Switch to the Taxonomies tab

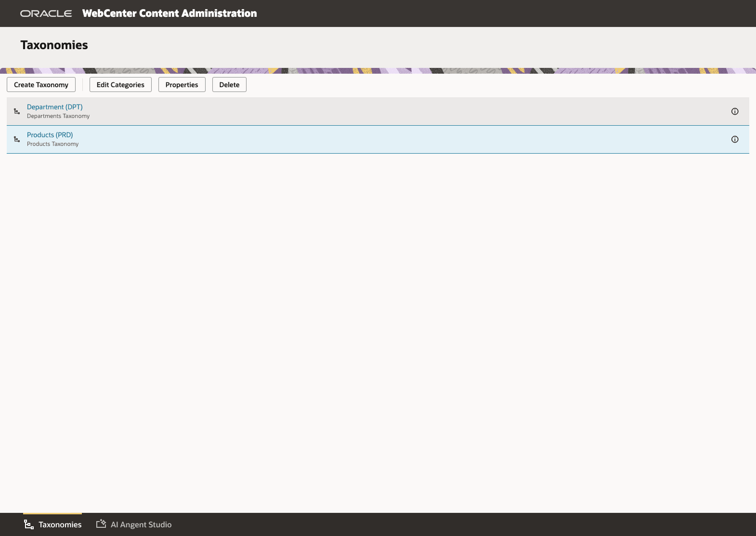pos(52,524)
